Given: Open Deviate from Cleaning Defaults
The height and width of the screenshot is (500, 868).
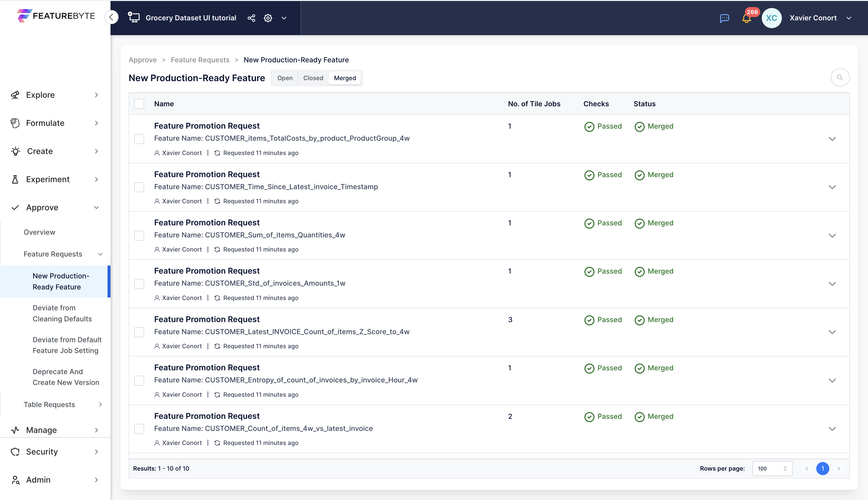Looking at the screenshot, I should (62, 313).
